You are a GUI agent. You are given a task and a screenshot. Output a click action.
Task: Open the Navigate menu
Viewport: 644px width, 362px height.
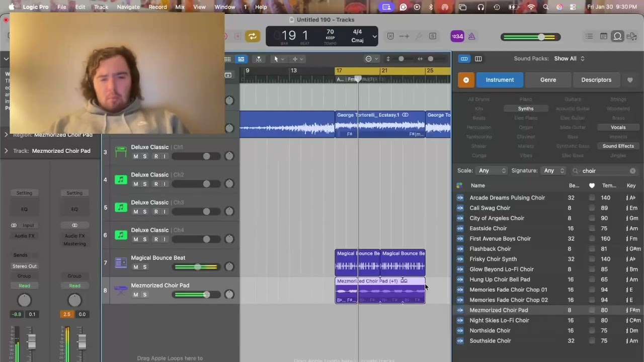pos(128,7)
